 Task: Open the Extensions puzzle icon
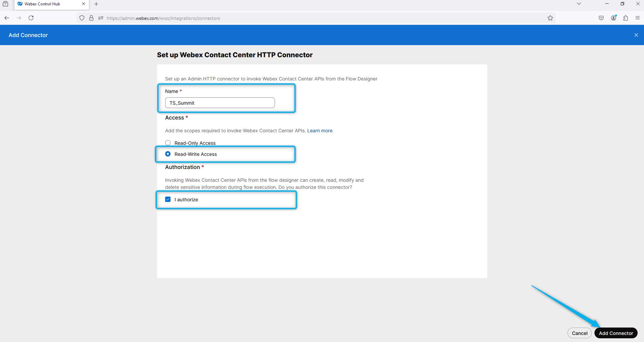[626, 18]
